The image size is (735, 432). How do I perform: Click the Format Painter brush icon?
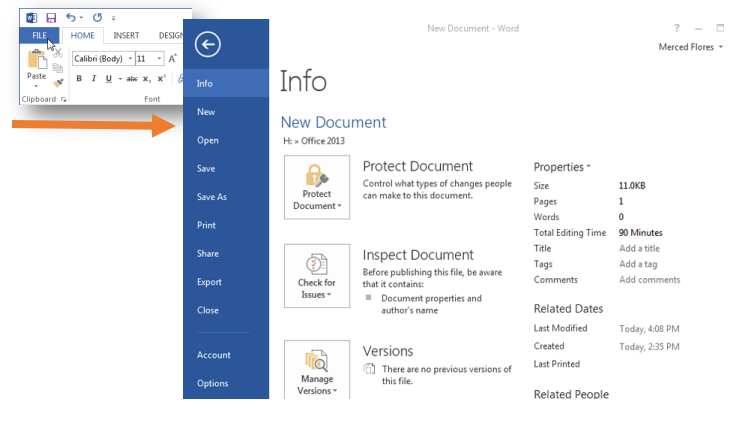coord(58,83)
